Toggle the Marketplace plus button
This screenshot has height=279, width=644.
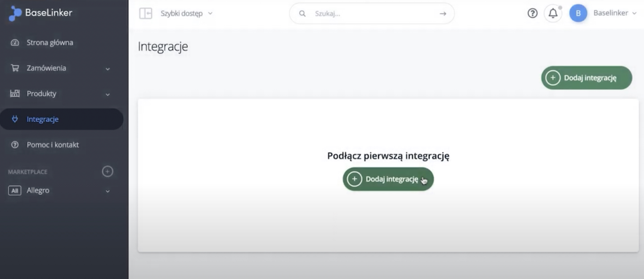[x=107, y=171]
